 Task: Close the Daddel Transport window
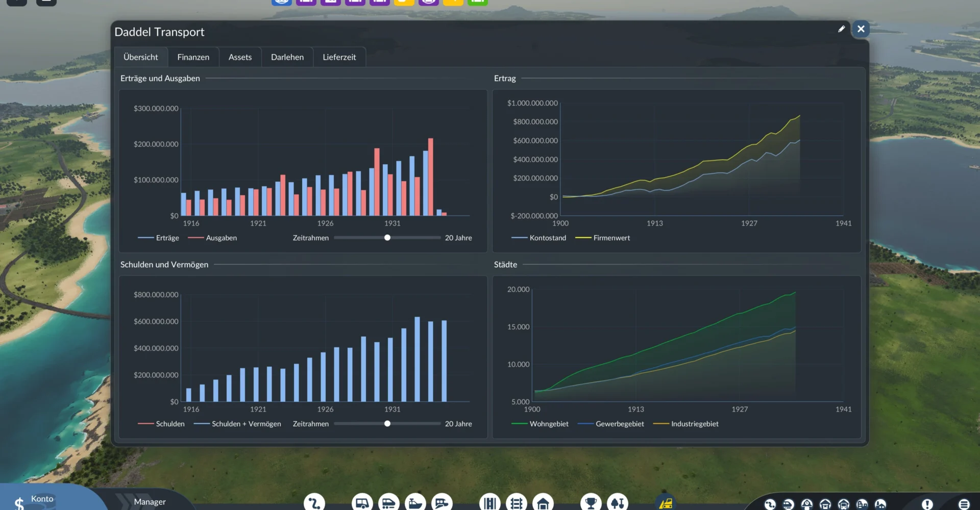(861, 29)
